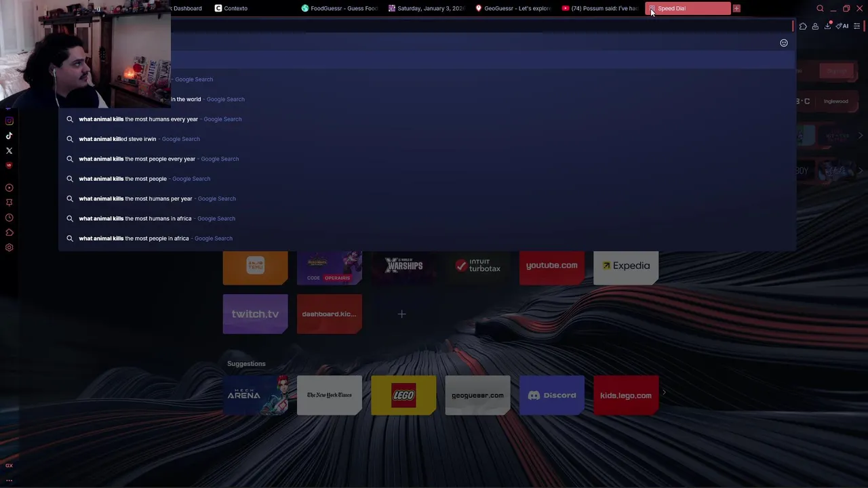
Task: Open the World of Warships tile
Action: coord(403,268)
